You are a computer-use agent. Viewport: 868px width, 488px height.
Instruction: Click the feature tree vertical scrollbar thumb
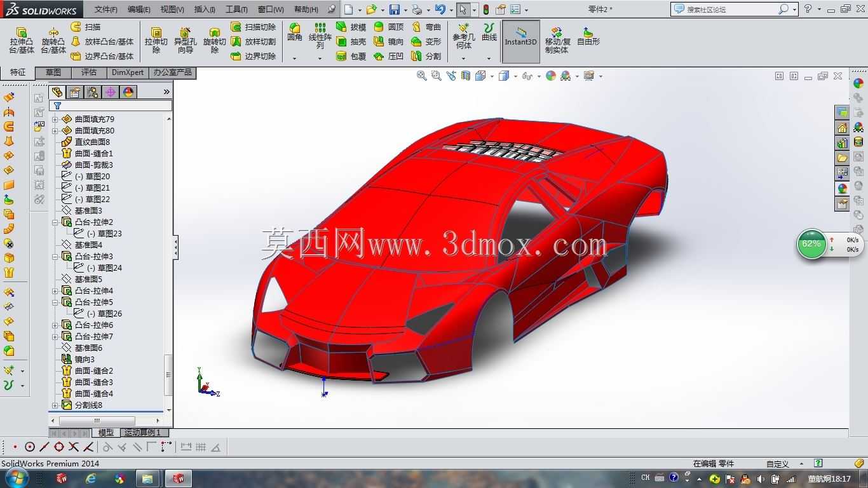point(168,375)
